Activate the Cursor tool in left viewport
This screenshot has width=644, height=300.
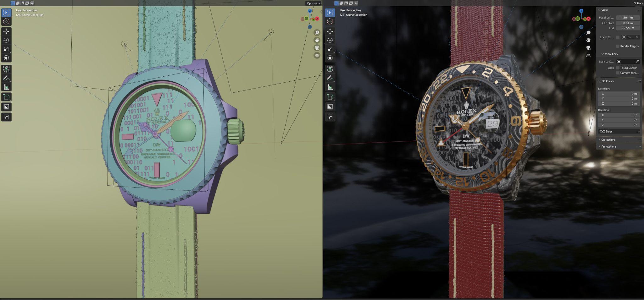[6, 21]
